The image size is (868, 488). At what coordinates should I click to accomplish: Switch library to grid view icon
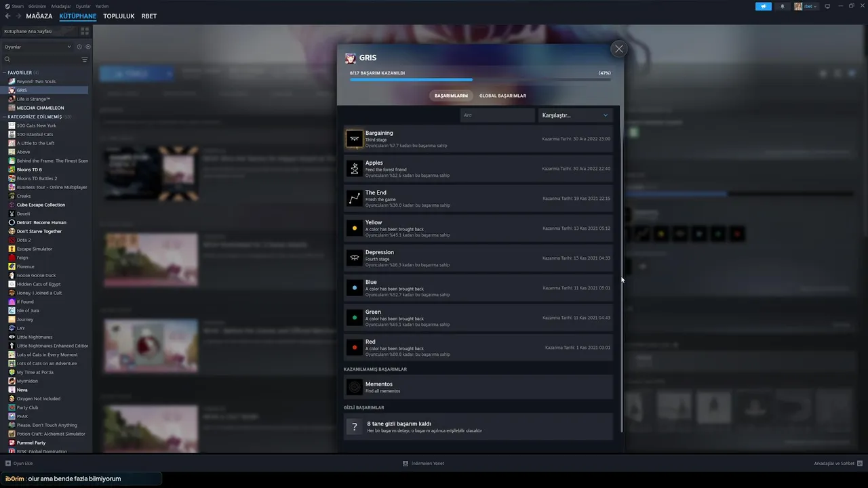pyautogui.click(x=85, y=31)
